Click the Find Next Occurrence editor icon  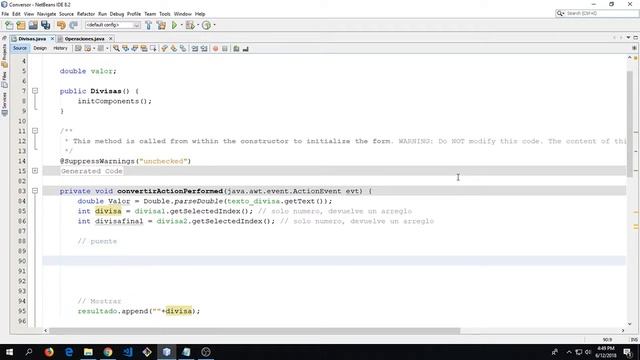[x=135, y=49]
